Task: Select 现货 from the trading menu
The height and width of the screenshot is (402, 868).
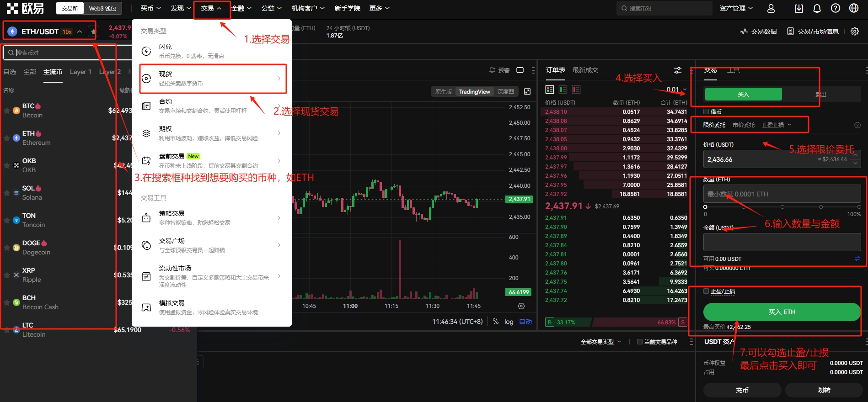Action: tap(213, 79)
